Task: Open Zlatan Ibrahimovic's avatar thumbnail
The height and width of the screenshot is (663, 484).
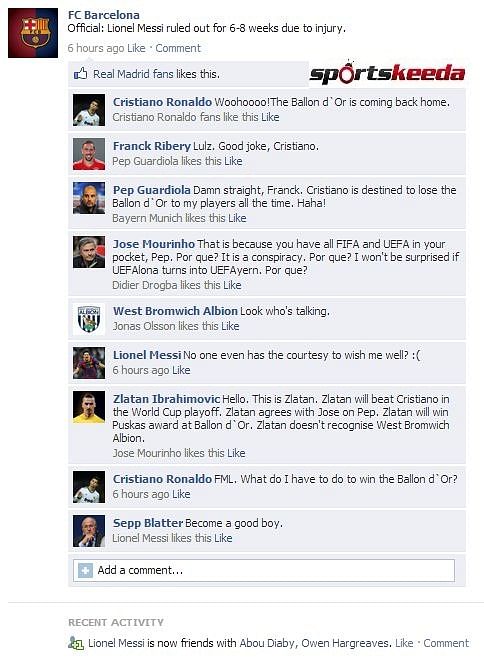Action: click(x=89, y=407)
